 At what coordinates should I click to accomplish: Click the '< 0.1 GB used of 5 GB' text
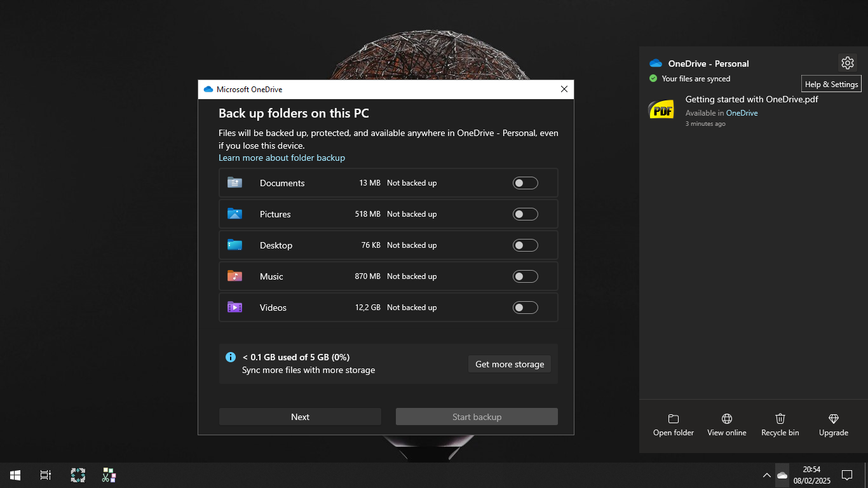(296, 357)
